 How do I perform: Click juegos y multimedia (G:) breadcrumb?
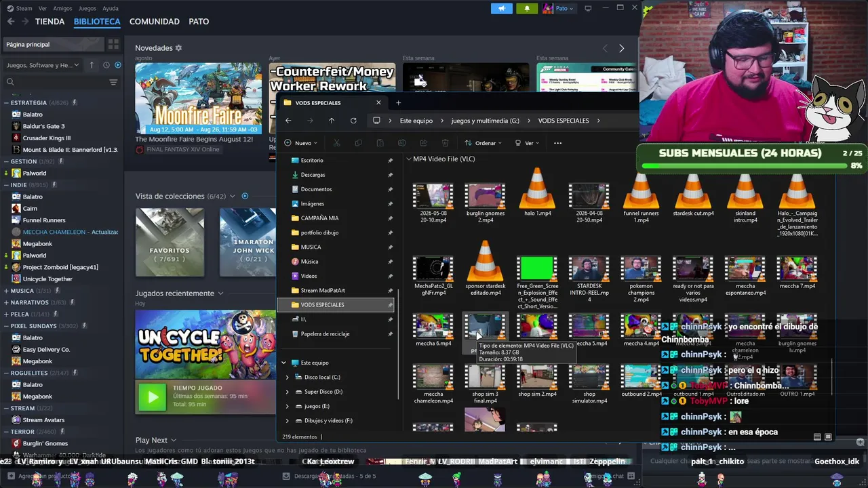coord(486,121)
